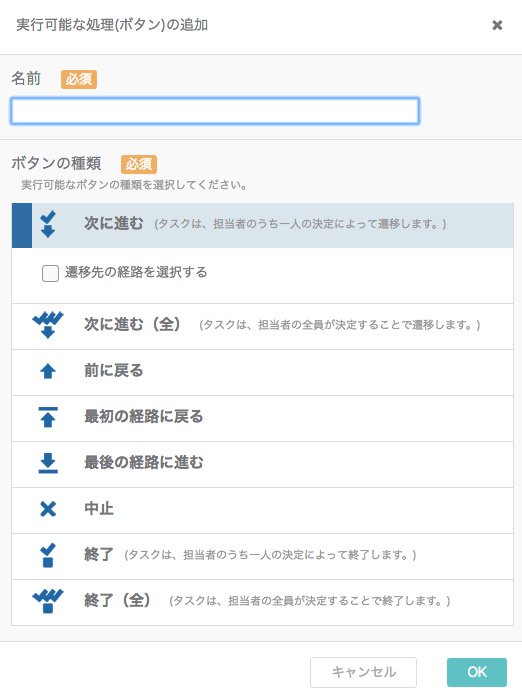Click the キャンセル button
This screenshot has height=699, width=522.
click(x=363, y=672)
